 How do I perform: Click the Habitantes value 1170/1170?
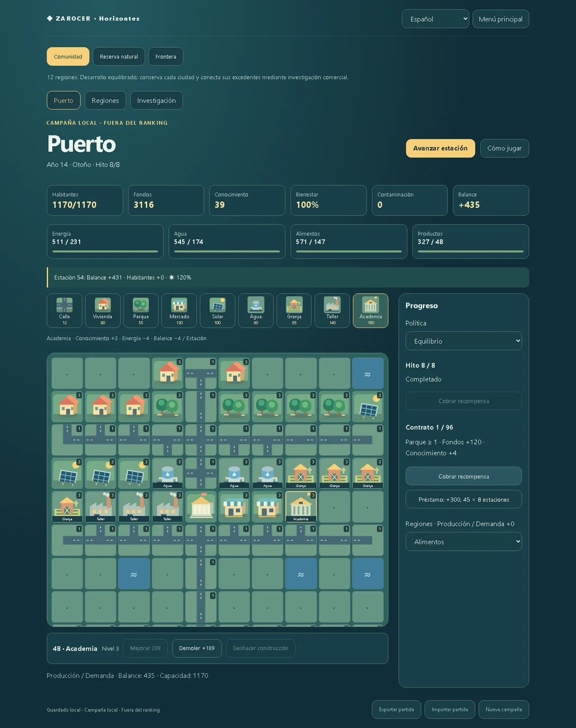click(74, 205)
